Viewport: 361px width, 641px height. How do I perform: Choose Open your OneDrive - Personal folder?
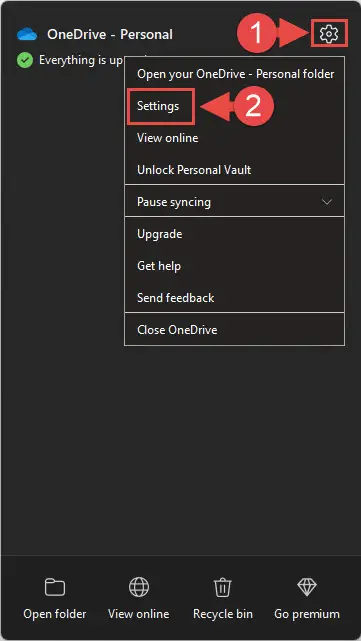234,74
